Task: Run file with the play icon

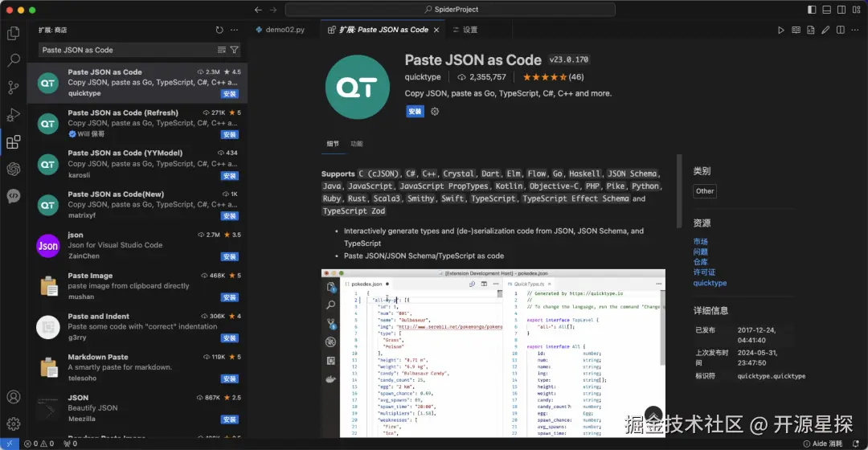Action: pyautogui.click(x=780, y=30)
